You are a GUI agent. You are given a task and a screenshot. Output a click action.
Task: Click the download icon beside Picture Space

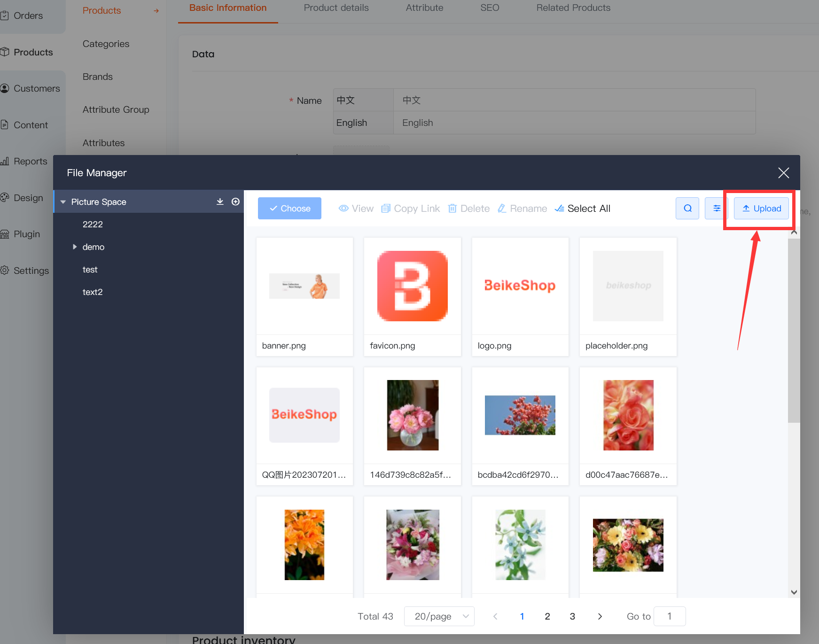[x=220, y=202]
